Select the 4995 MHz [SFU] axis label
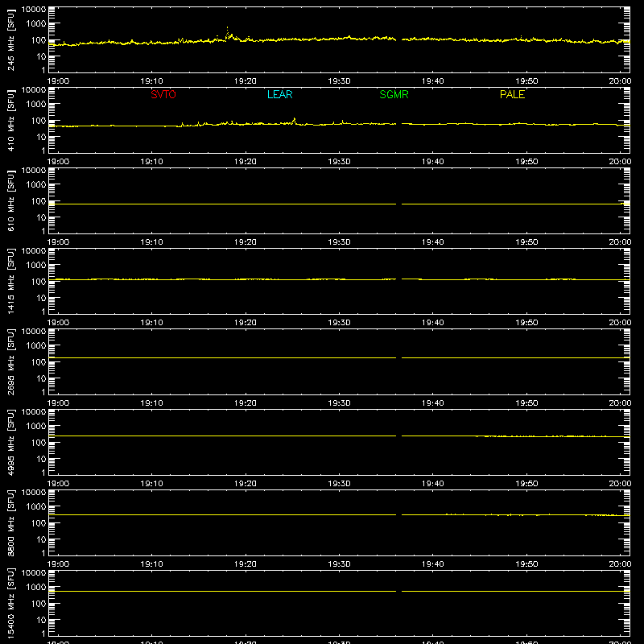This screenshot has height=644, width=644. (10, 442)
